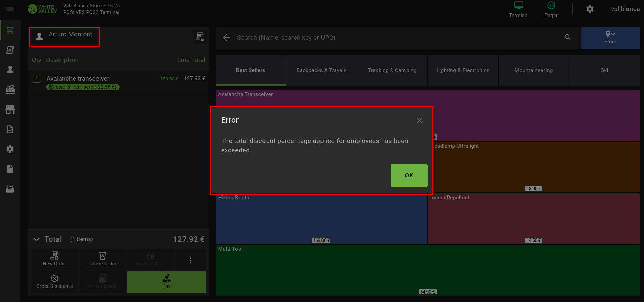The width and height of the screenshot is (644, 302).
Task: Click the Terminal status icon
Action: point(519,9)
